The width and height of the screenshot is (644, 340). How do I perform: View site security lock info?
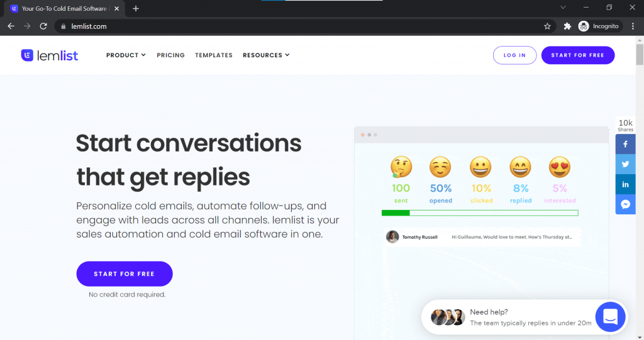click(64, 26)
